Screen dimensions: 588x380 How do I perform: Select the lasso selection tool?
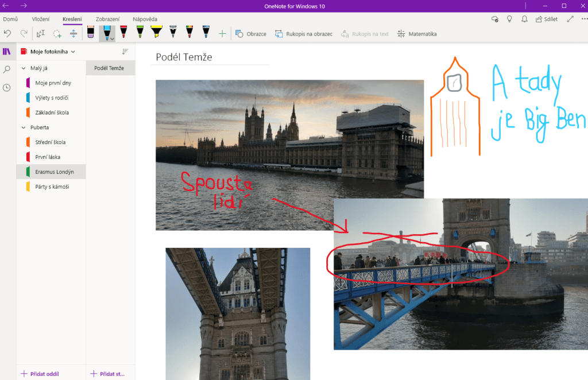pyautogui.click(x=57, y=34)
